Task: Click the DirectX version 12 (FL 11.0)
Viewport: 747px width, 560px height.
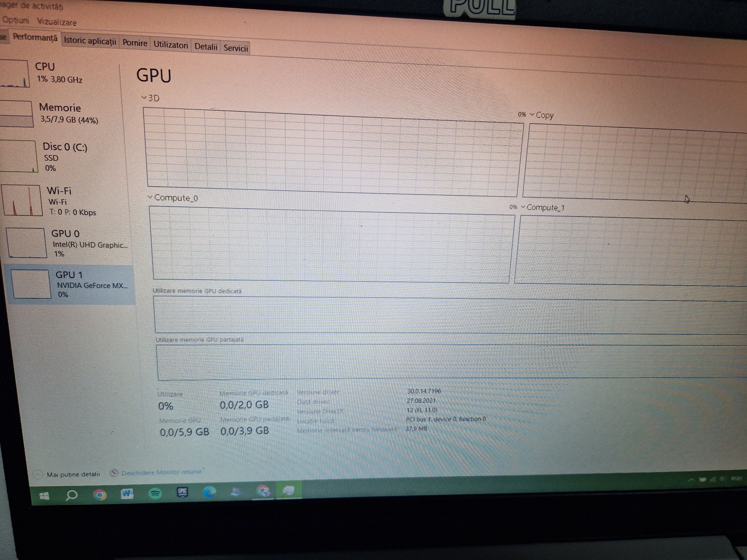Action: pos(422,410)
